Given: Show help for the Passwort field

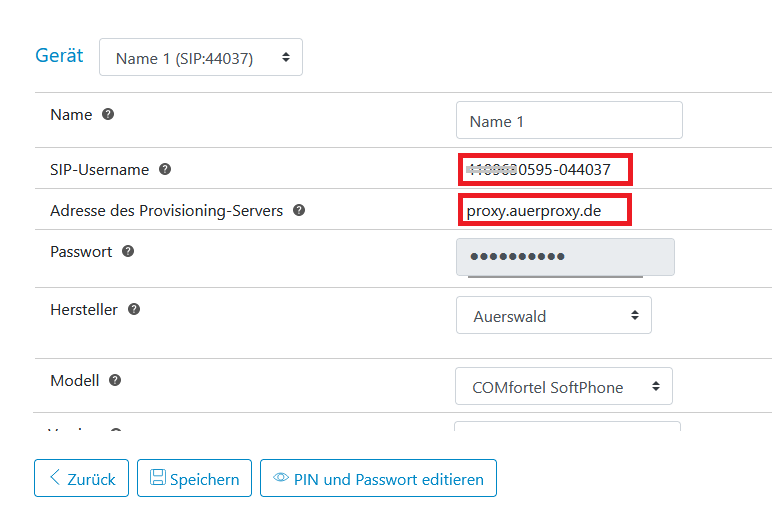Looking at the screenshot, I should [x=128, y=251].
